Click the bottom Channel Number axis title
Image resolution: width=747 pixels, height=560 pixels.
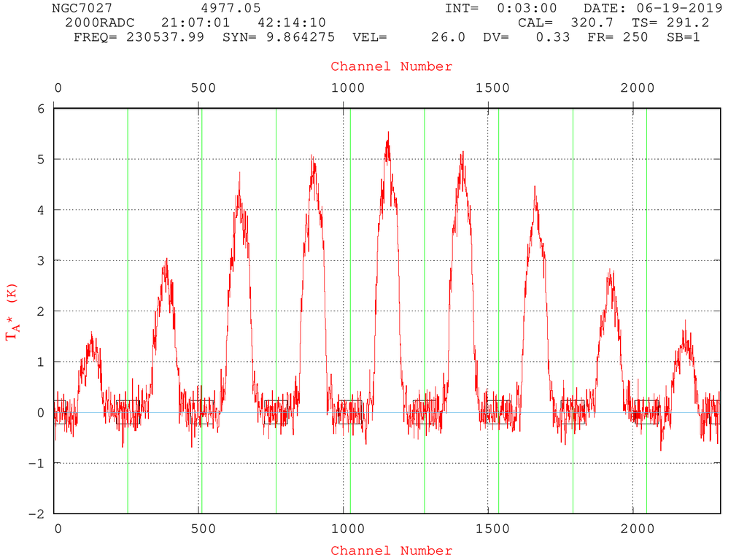point(392,551)
